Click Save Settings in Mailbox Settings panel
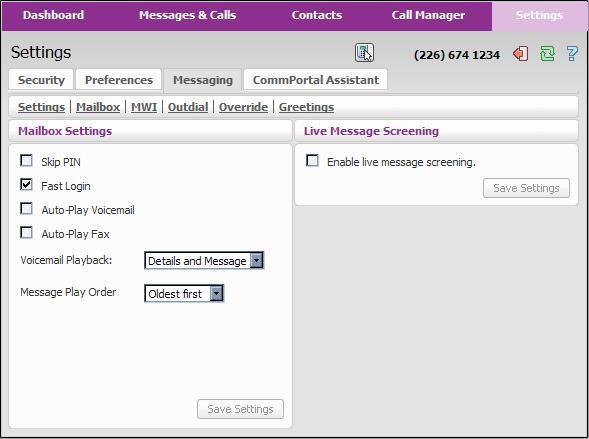The width and height of the screenshot is (589, 439). point(240,409)
